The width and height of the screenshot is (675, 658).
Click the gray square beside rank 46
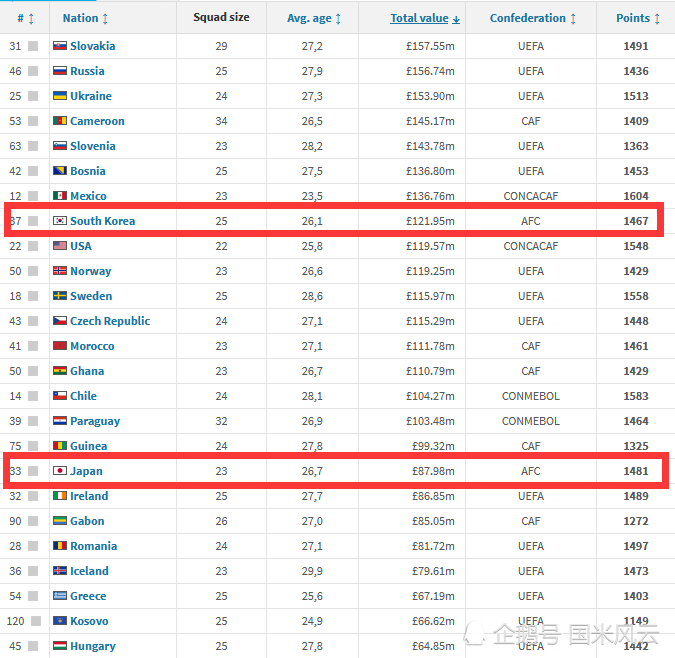[x=33, y=71]
